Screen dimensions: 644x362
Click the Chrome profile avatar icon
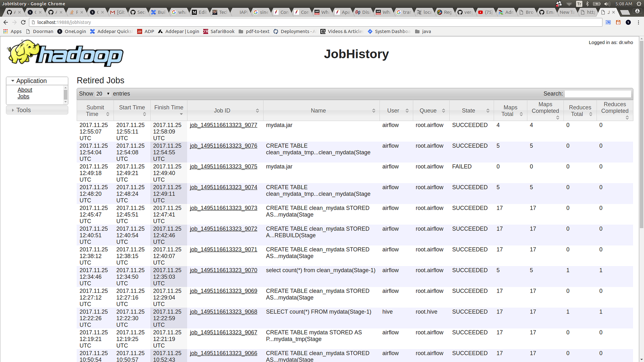(637, 11)
